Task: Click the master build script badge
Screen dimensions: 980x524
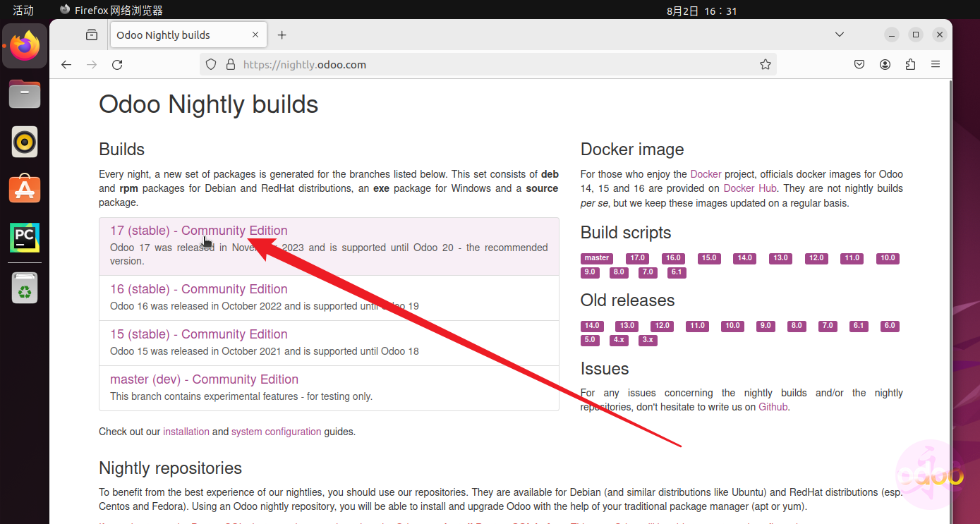Action: coord(597,258)
